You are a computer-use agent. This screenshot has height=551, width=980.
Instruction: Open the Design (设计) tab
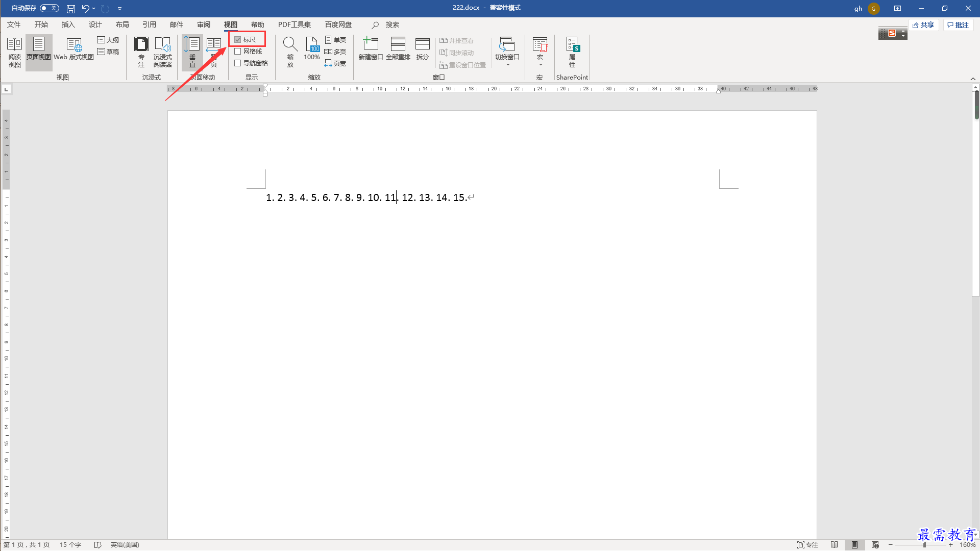tap(95, 24)
